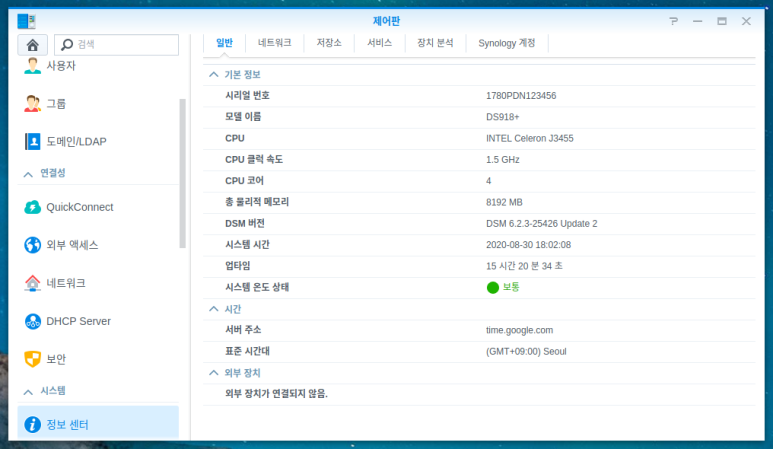Viewport: 773px width, 449px height.
Task: Collapse the 외부 장치 section
Action: tap(213, 373)
